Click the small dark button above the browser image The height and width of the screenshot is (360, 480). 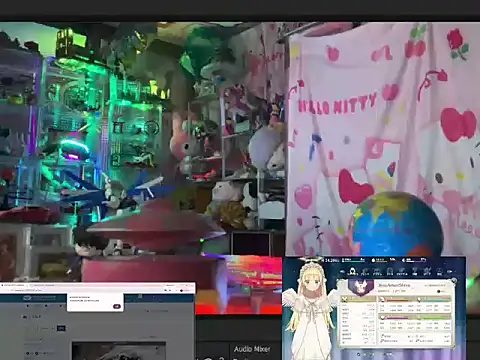tap(61, 328)
